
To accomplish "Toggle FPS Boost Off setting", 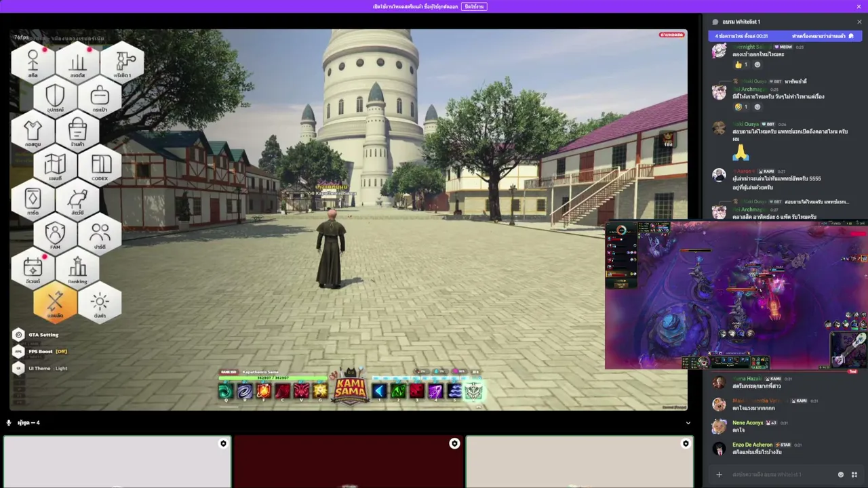I will tap(41, 351).
